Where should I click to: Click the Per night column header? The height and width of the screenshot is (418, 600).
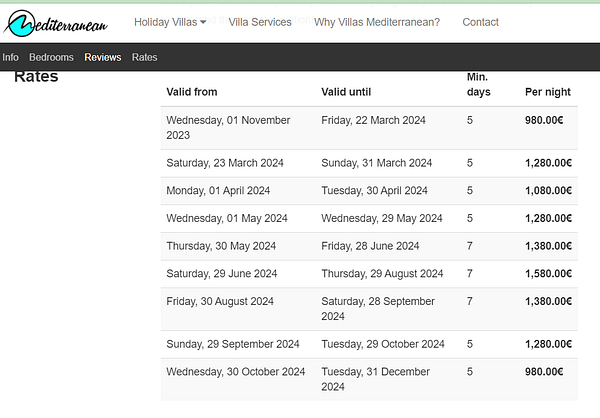pos(548,92)
